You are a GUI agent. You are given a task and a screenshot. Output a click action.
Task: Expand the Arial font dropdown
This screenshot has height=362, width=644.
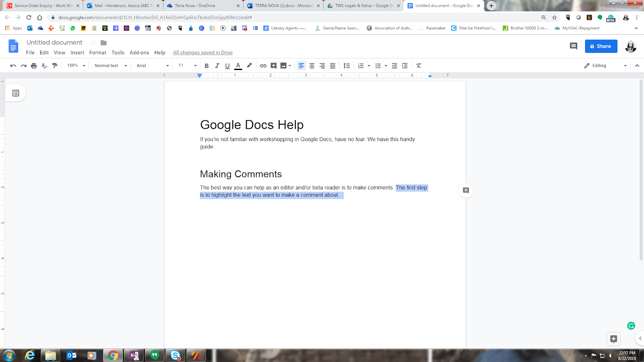(153, 66)
